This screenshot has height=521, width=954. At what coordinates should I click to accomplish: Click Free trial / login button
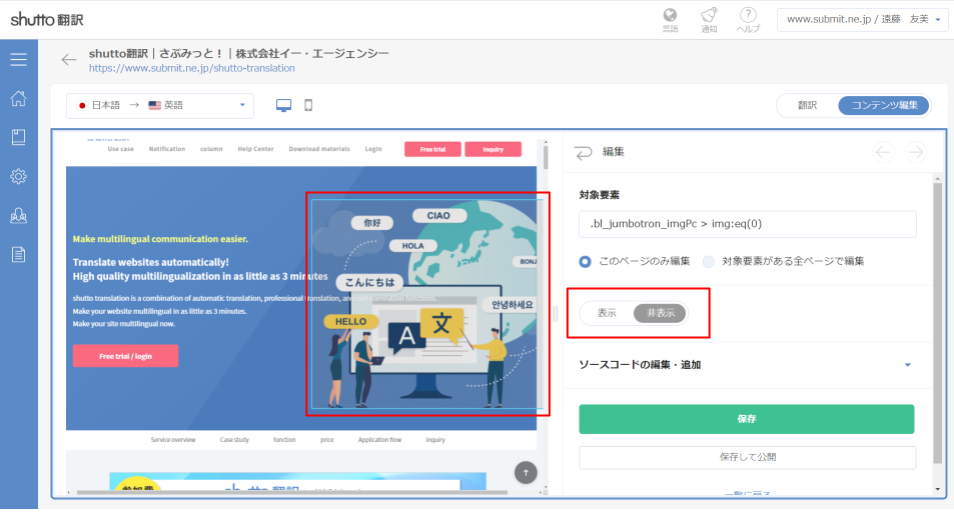(125, 356)
